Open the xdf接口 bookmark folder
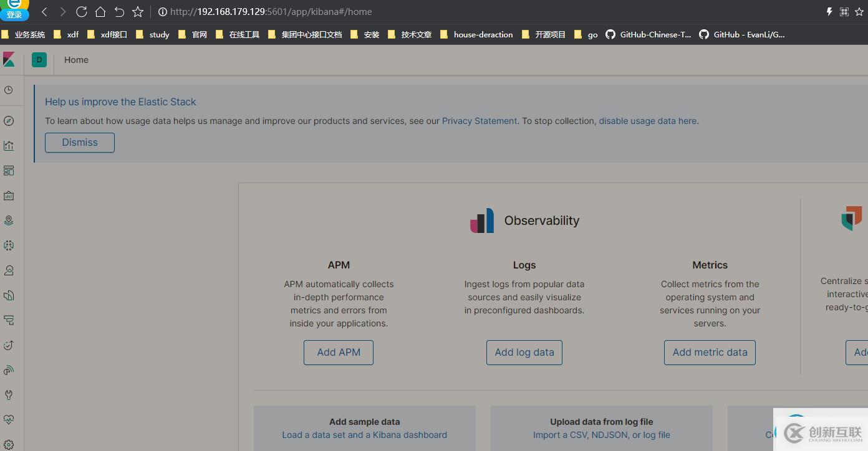Image resolution: width=868 pixels, height=451 pixels. (x=107, y=35)
